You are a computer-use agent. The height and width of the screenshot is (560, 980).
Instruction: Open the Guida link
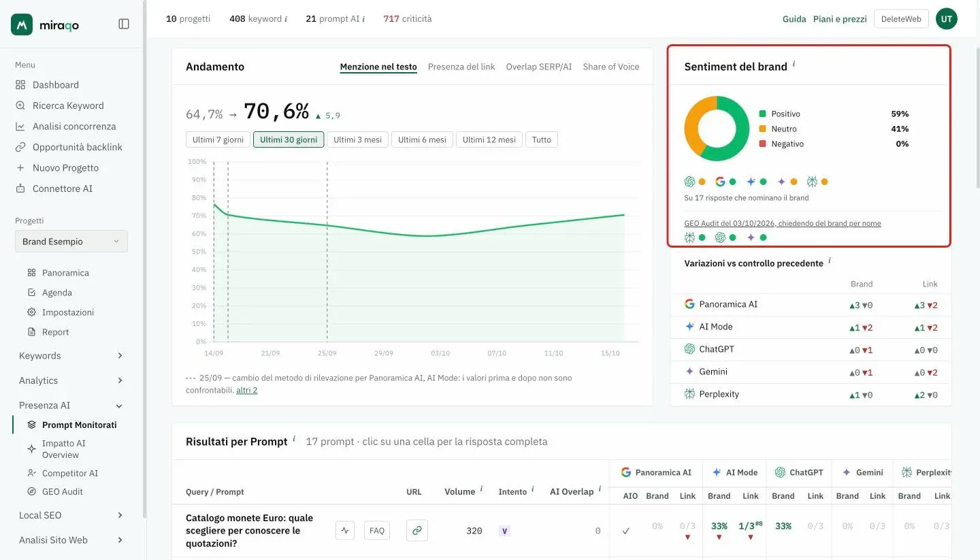click(x=794, y=19)
